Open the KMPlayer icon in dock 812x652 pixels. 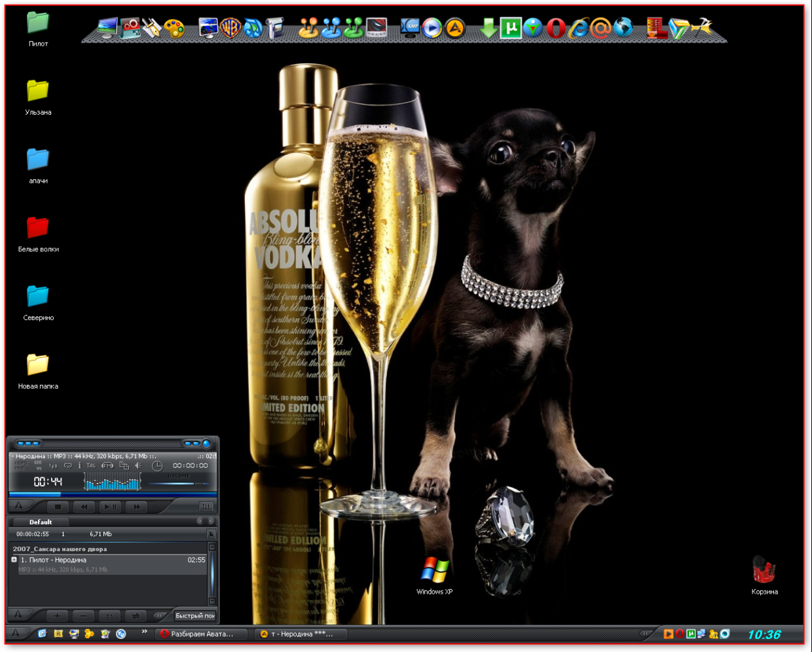411,27
